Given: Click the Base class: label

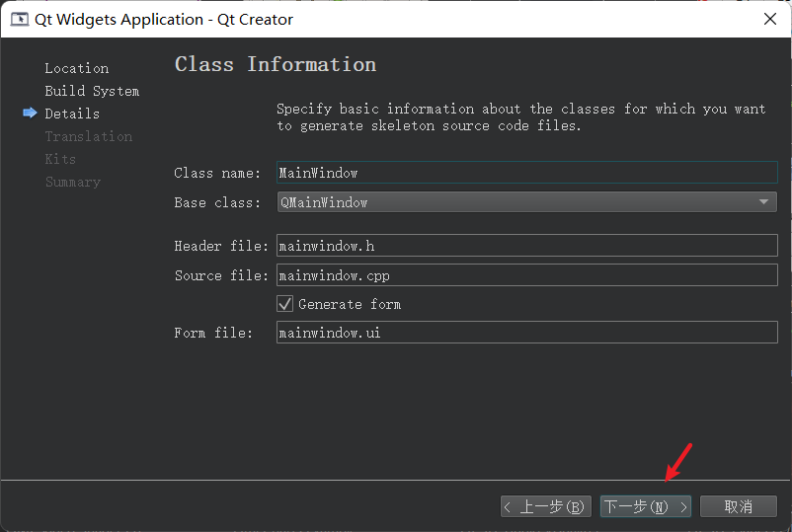Looking at the screenshot, I should 217,202.
